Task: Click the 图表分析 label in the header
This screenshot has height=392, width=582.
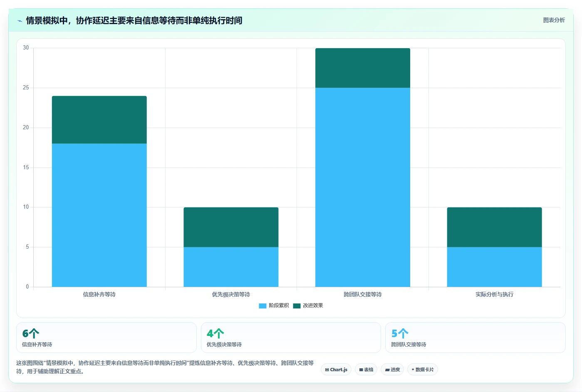Action: [554, 20]
